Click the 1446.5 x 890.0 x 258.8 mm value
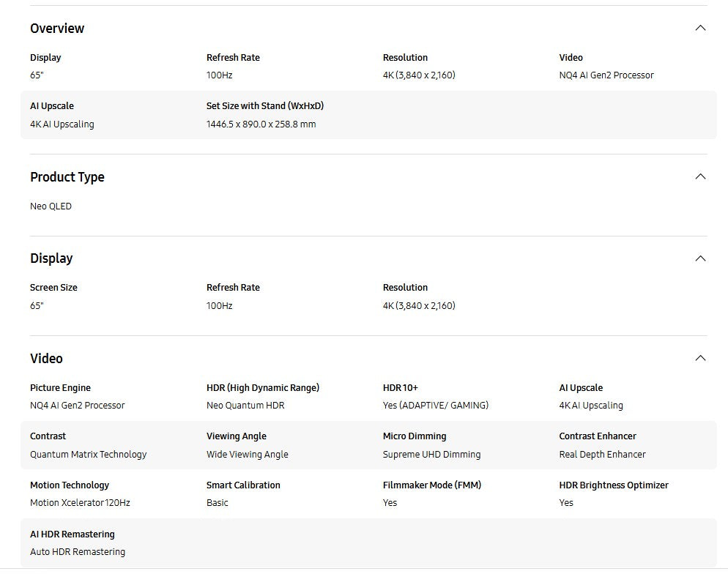The height and width of the screenshot is (574, 728). (x=261, y=124)
